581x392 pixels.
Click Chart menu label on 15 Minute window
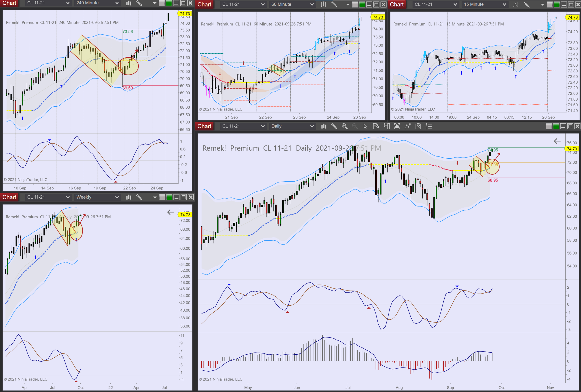point(396,4)
